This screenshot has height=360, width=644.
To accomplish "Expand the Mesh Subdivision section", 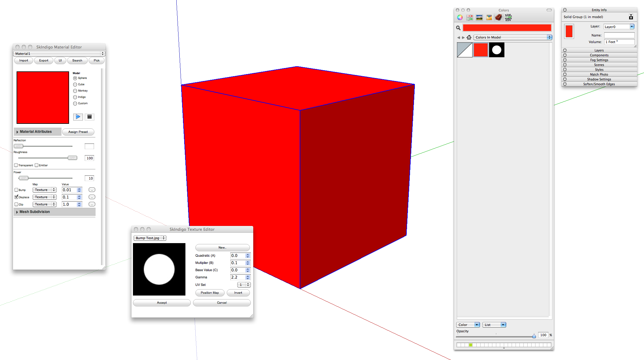I will pos(17,212).
